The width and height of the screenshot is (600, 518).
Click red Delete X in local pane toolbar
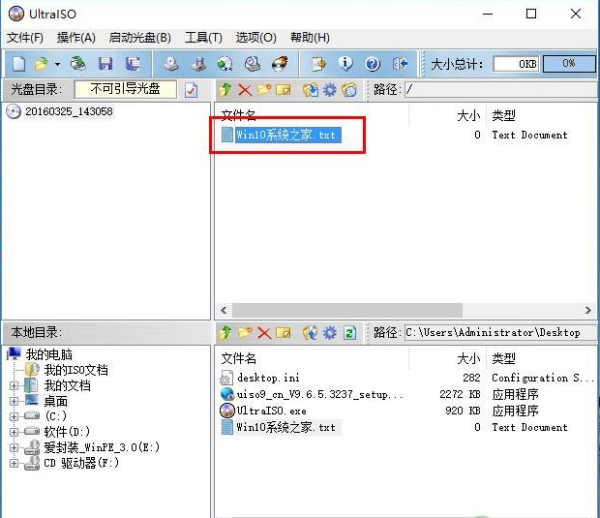264,333
